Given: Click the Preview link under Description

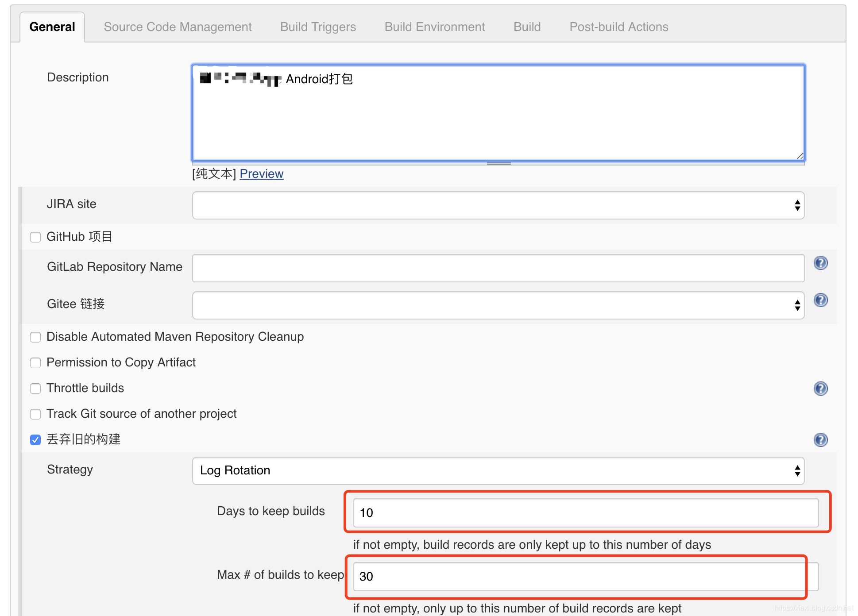Looking at the screenshot, I should point(261,174).
